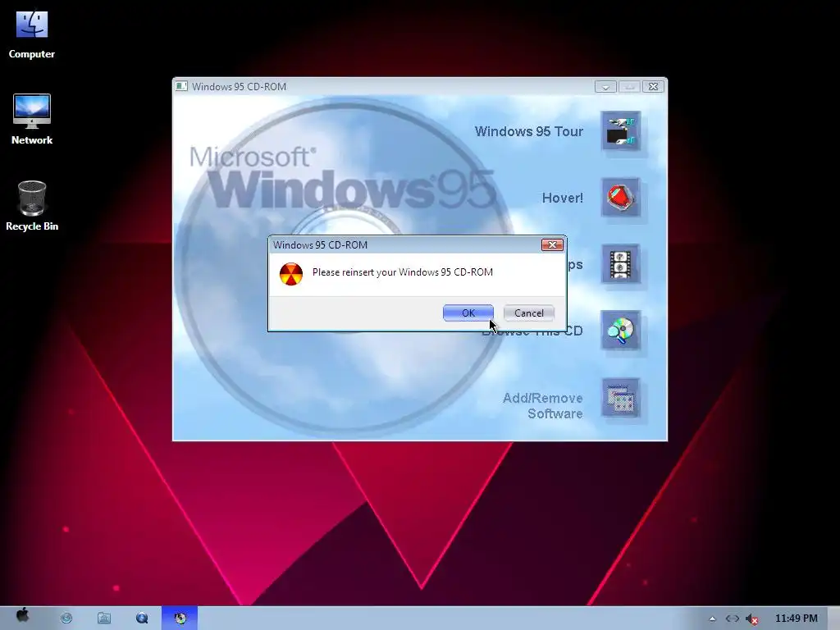Viewport: 840px width, 630px height.
Task: Close the main Windows 95 CD-ROM window
Action: 653,87
